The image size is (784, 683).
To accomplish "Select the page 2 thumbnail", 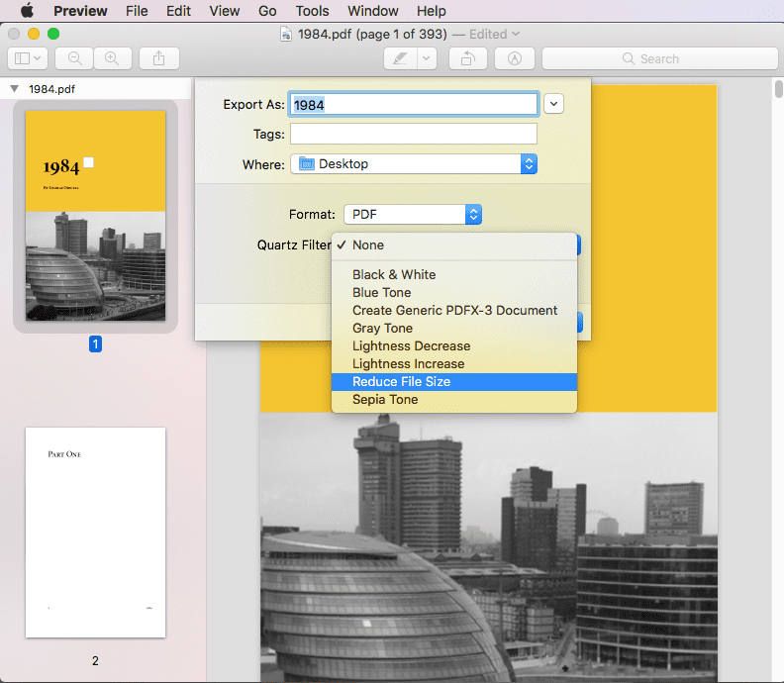I will coord(95,533).
